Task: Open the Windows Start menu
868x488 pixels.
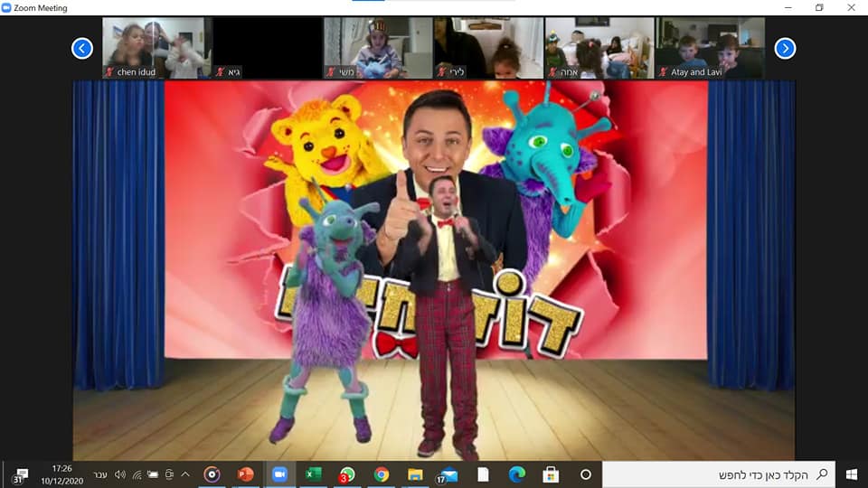Action: 852,474
